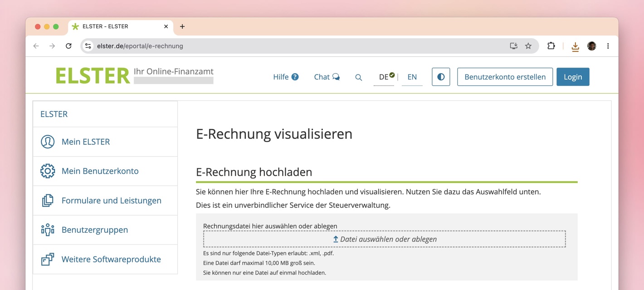This screenshot has height=290, width=644.
Task: Open Formulare und Leistungen menu item
Action: (105, 200)
